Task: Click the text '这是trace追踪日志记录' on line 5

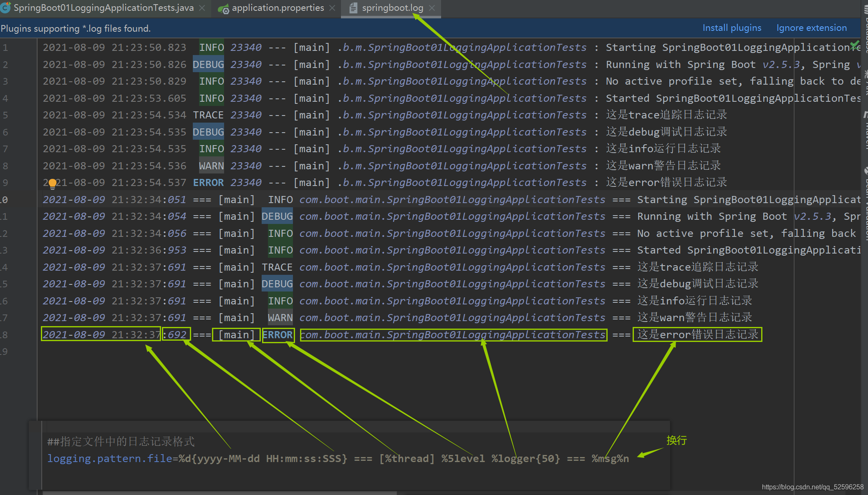Action: tap(666, 115)
